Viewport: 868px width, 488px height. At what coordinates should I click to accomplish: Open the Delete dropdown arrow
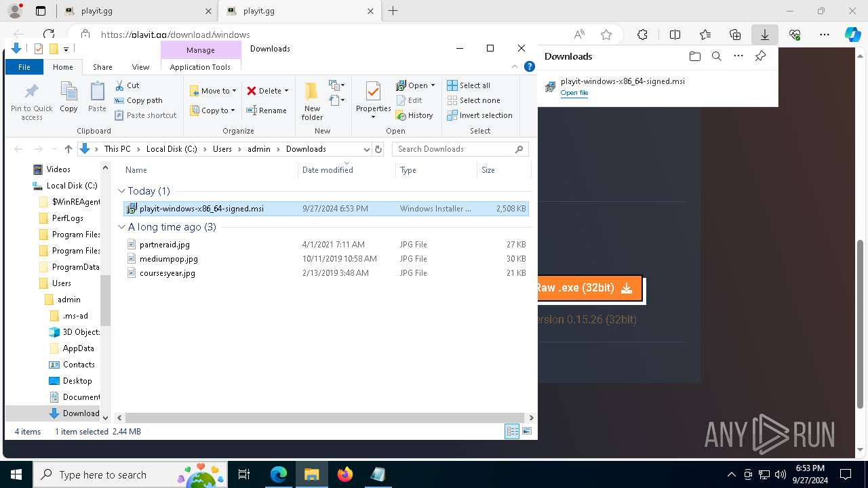(x=286, y=91)
